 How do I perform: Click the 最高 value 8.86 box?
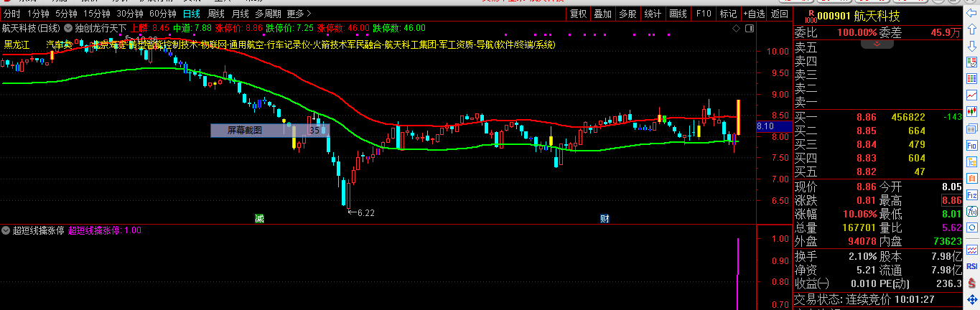pos(951,200)
